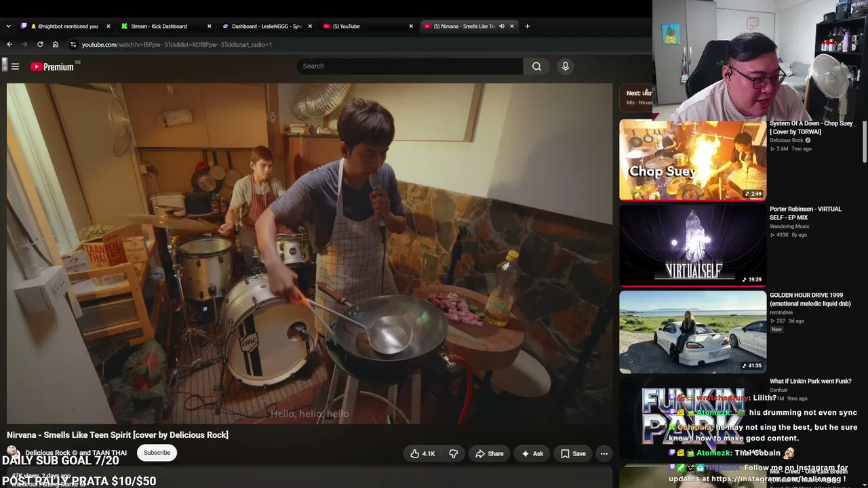The height and width of the screenshot is (488, 868).
Task: Open the browser tab search dropdown
Action: point(8,26)
